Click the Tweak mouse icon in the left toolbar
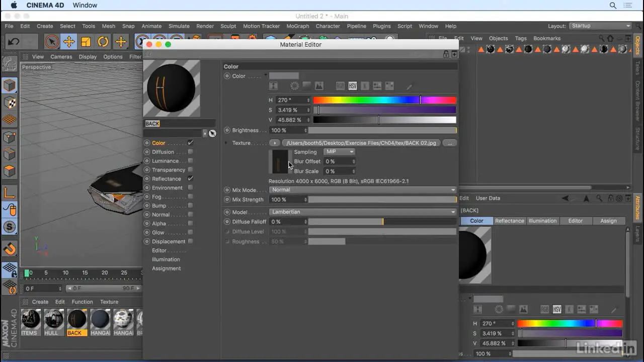 (10, 210)
